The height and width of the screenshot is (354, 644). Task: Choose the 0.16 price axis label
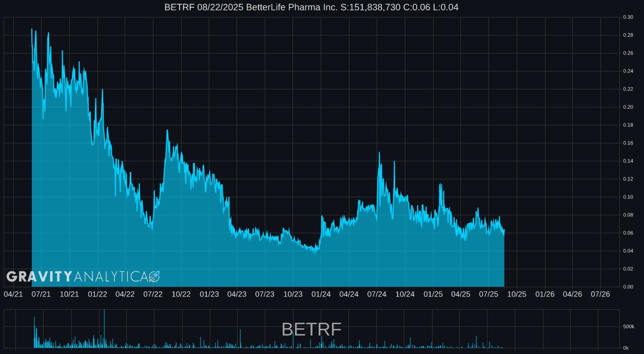[628, 143]
